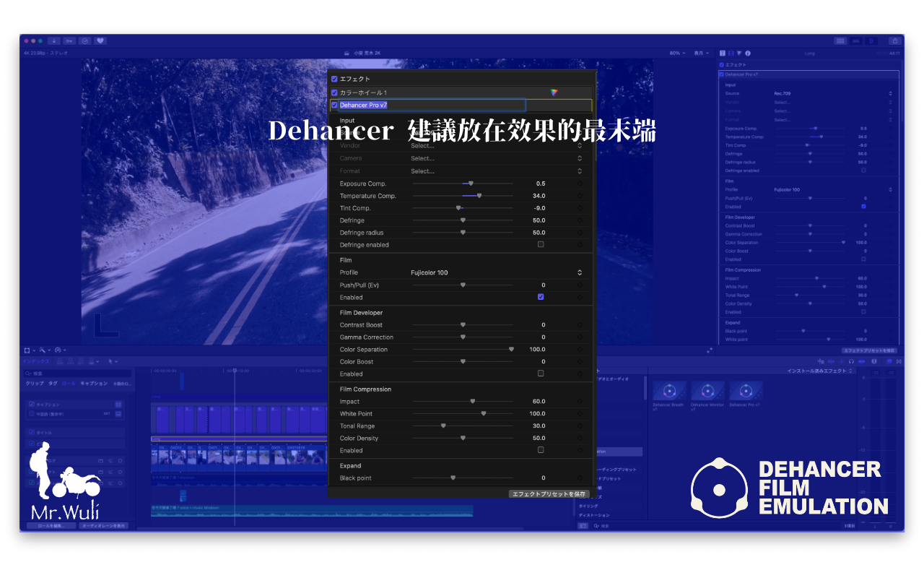Open the Vendor Select... dropdown
924x578 pixels.
tap(497, 146)
